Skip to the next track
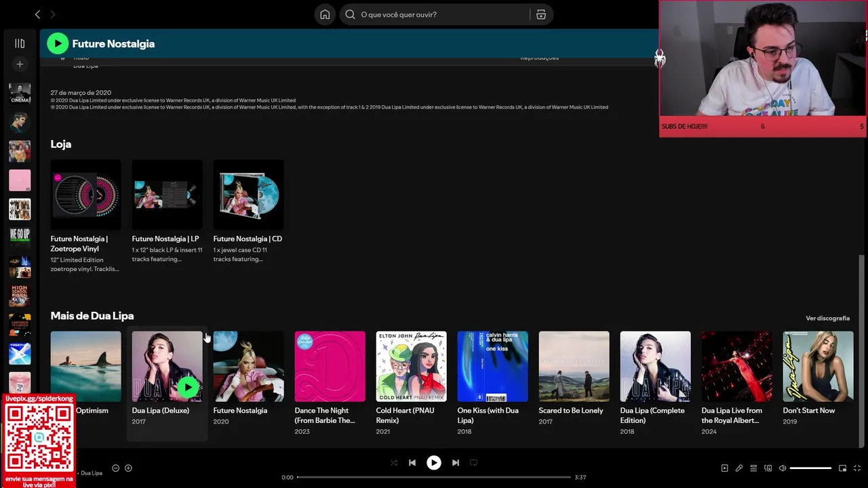Image resolution: width=868 pixels, height=488 pixels. click(456, 463)
